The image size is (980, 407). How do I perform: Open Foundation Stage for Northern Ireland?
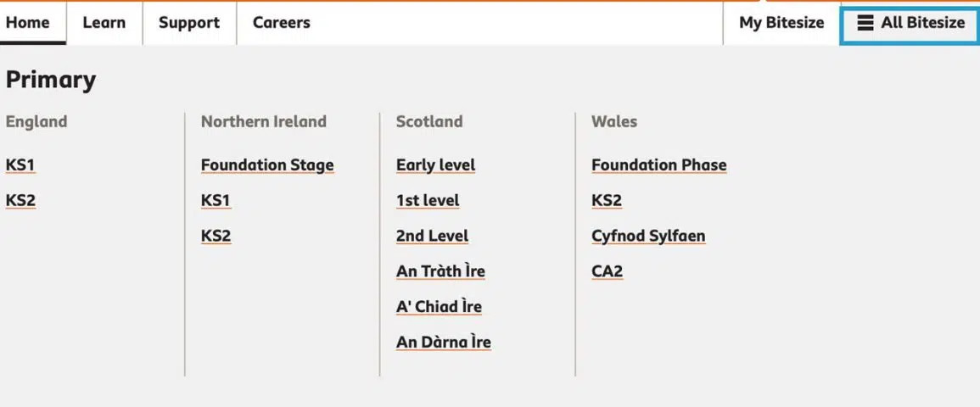[x=267, y=165]
